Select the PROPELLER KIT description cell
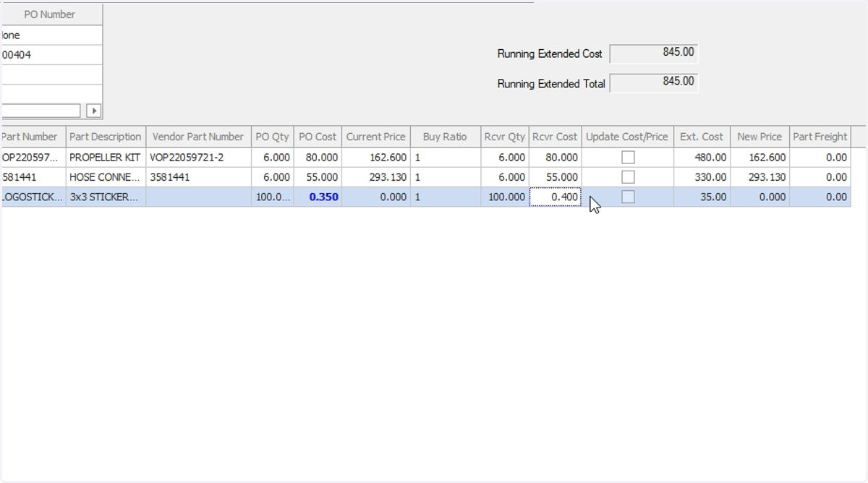 pyautogui.click(x=106, y=157)
